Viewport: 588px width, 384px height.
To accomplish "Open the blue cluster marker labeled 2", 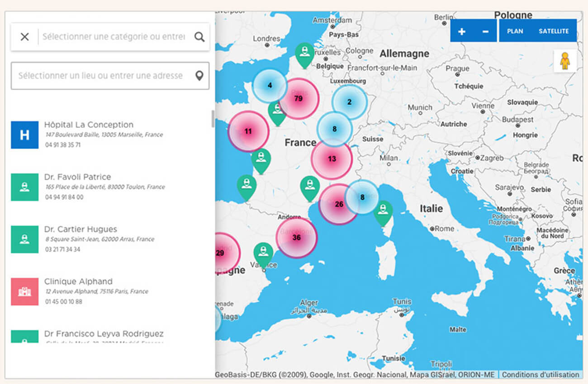I will pyautogui.click(x=349, y=102).
